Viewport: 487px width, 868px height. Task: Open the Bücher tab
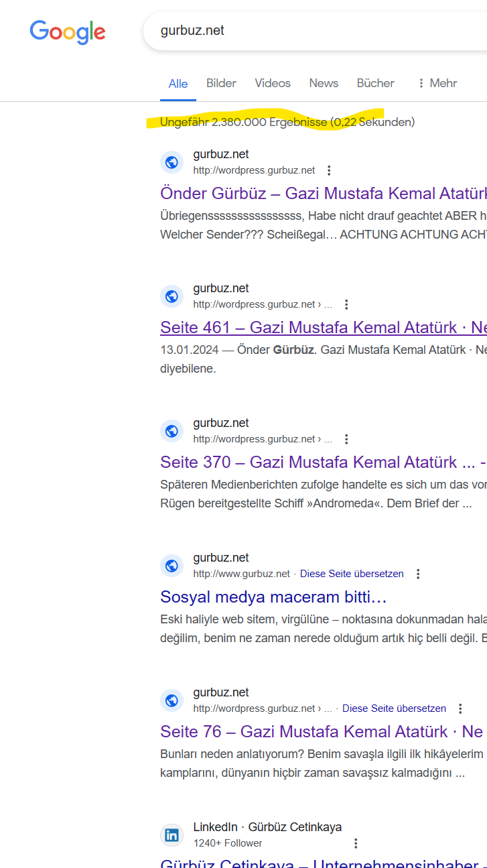(376, 83)
